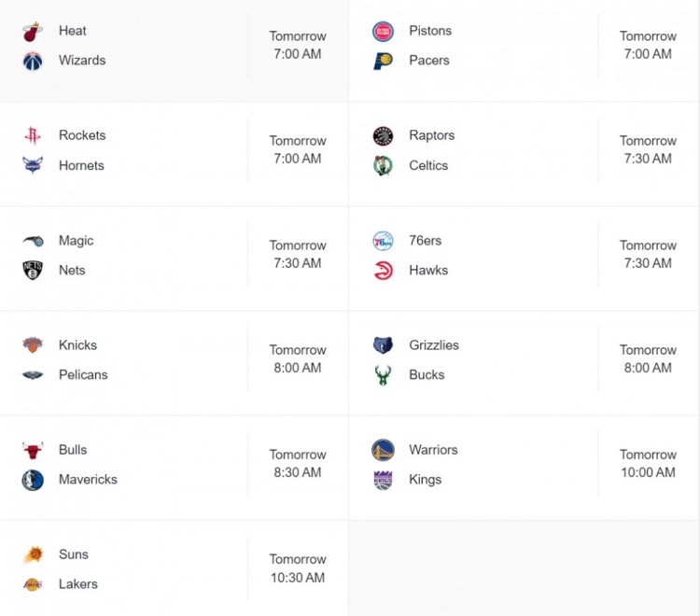Click the Chicago Bulls logo

coord(33,451)
